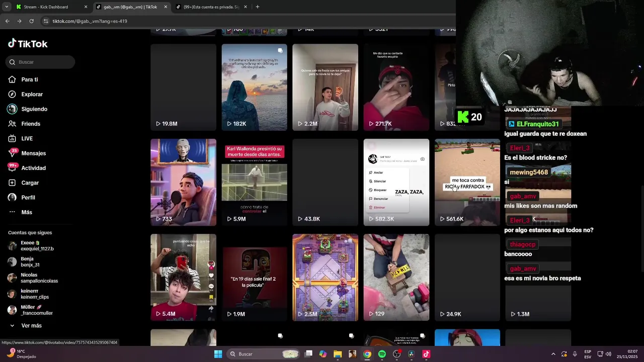Open Task View from the taskbar
Image resolution: width=644 pixels, height=362 pixels.
click(x=308, y=354)
